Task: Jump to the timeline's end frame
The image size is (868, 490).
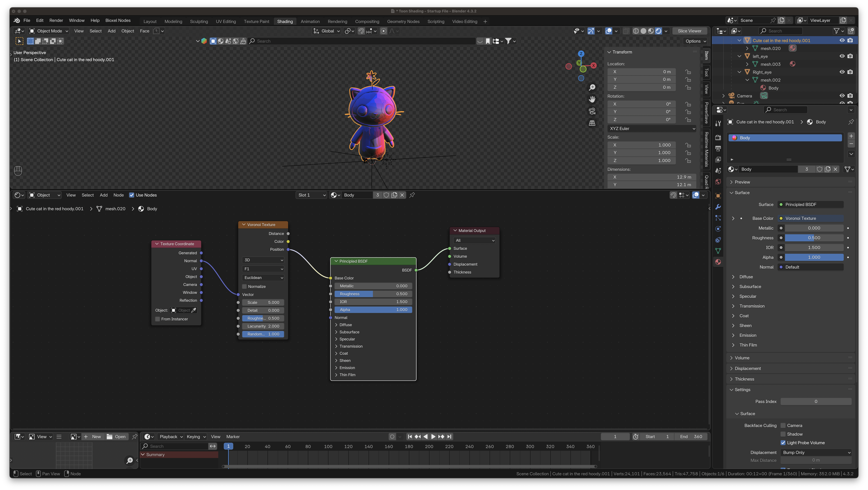Action: coord(449,437)
